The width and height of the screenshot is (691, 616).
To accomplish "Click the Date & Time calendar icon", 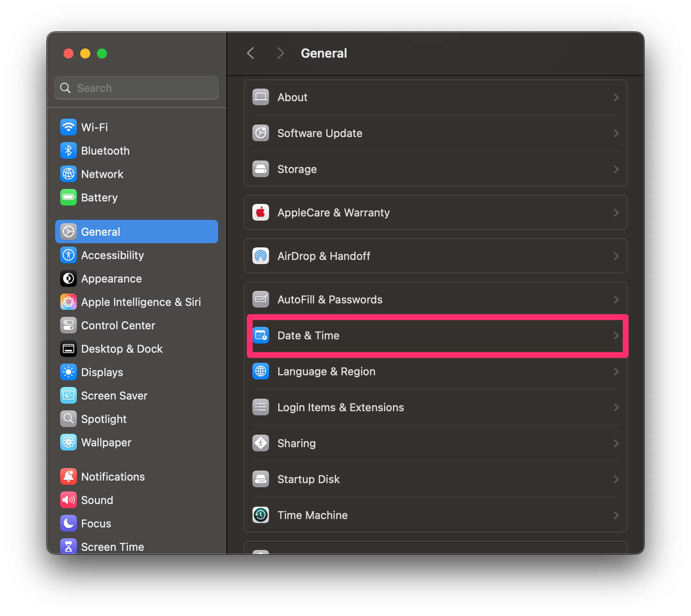I will pos(261,335).
